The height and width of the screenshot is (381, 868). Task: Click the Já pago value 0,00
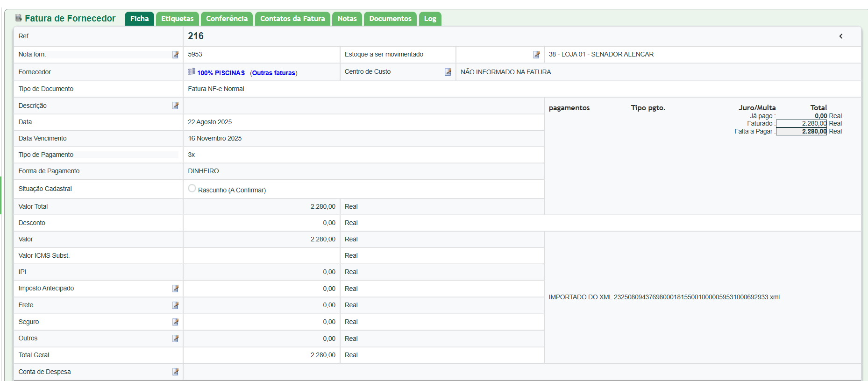point(821,116)
